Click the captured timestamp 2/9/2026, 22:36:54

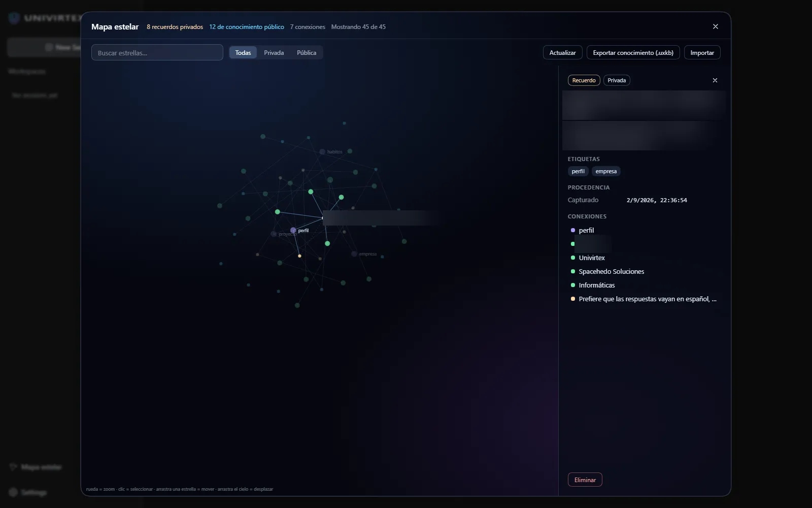(x=657, y=200)
